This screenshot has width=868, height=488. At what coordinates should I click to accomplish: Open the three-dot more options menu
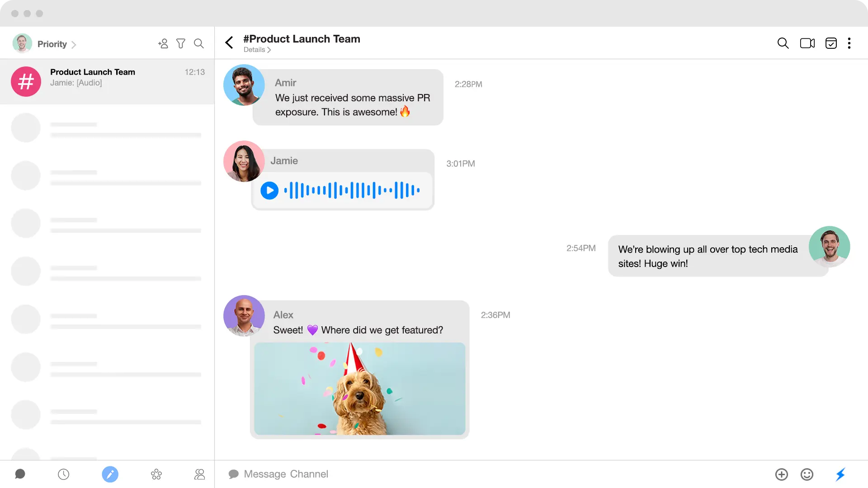click(849, 43)
